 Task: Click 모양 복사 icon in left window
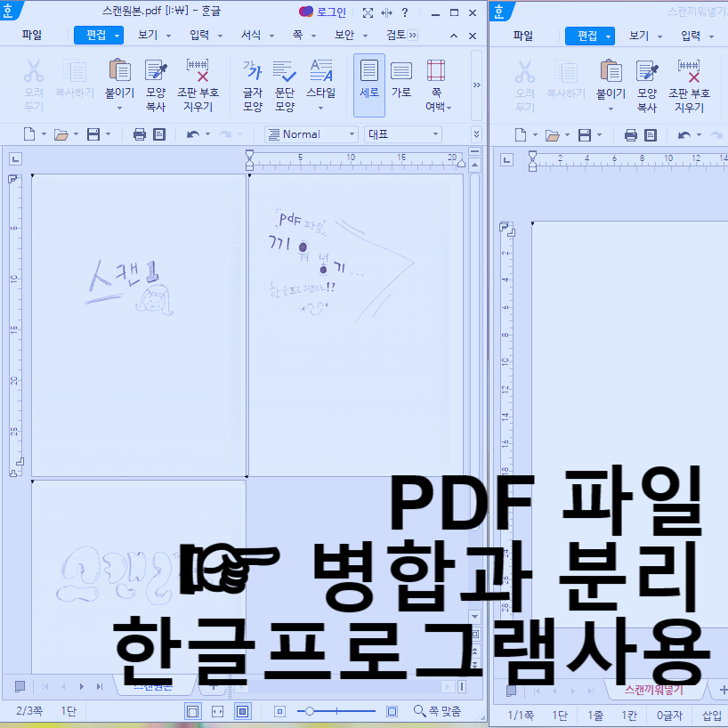(156, 70)
